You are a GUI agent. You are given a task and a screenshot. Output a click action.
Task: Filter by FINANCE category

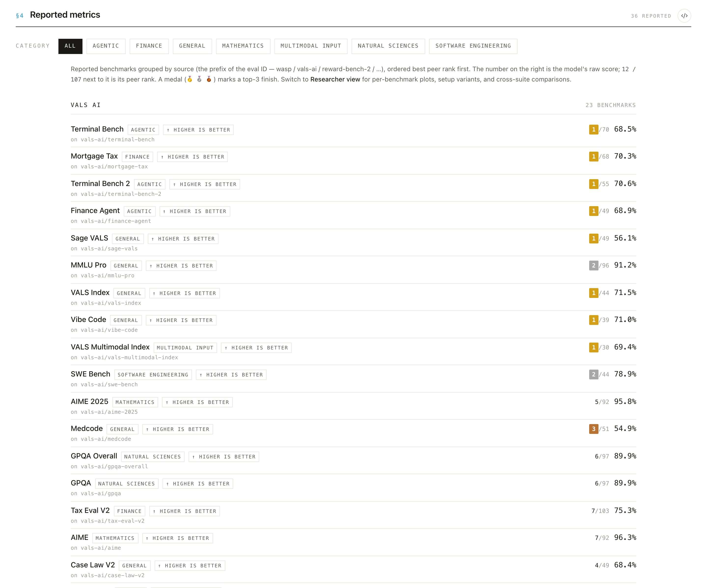coord(149,46)
